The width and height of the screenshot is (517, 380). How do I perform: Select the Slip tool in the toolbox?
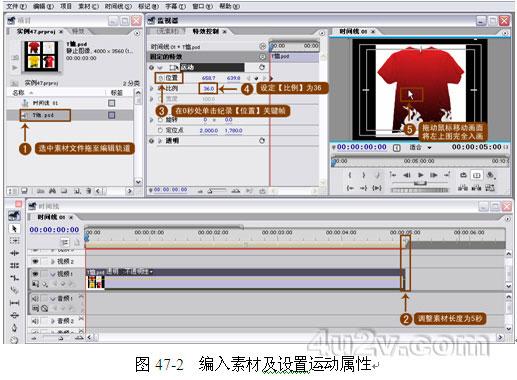click(x=14, y=303)
